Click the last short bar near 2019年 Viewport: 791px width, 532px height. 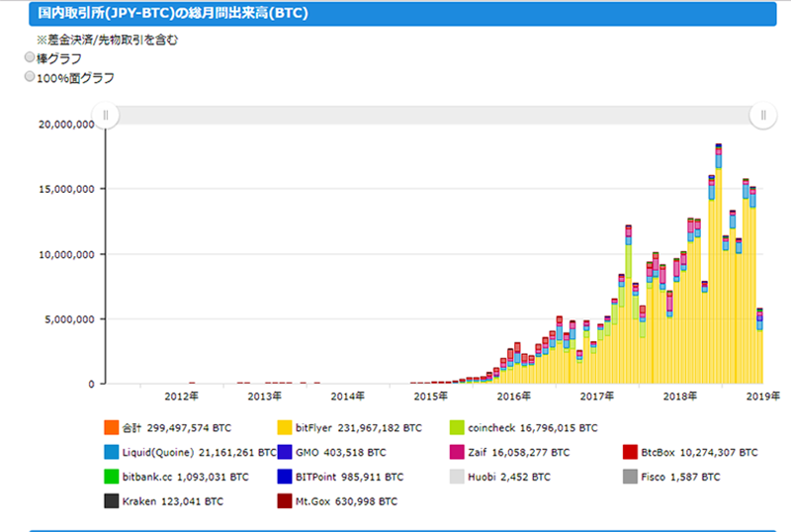click(759, 346)
